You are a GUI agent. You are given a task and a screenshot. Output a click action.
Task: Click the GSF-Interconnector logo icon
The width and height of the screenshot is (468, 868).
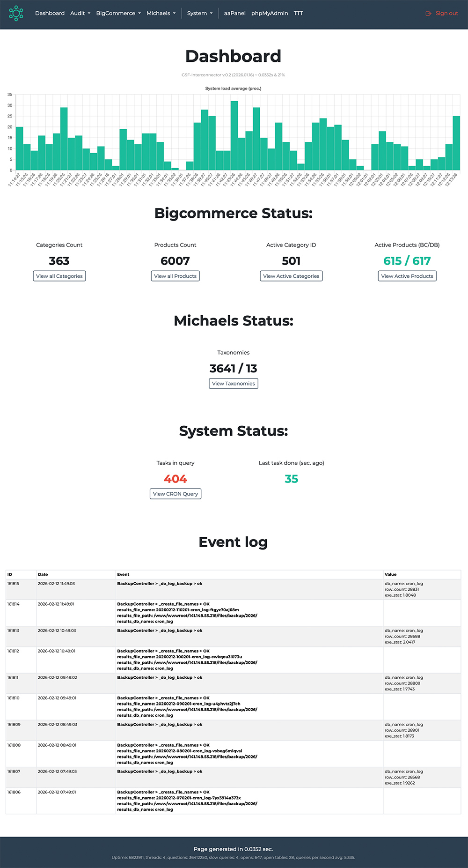(x=16, y=13)
